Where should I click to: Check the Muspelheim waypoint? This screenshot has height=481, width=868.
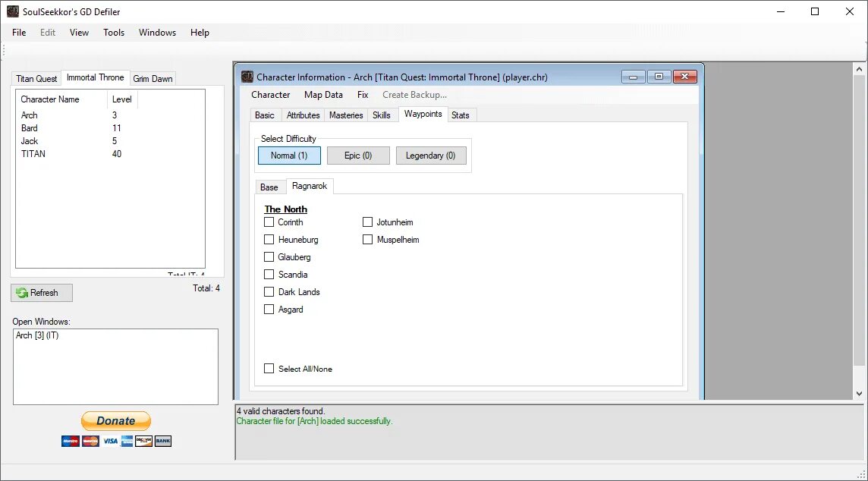pos(367,240)
